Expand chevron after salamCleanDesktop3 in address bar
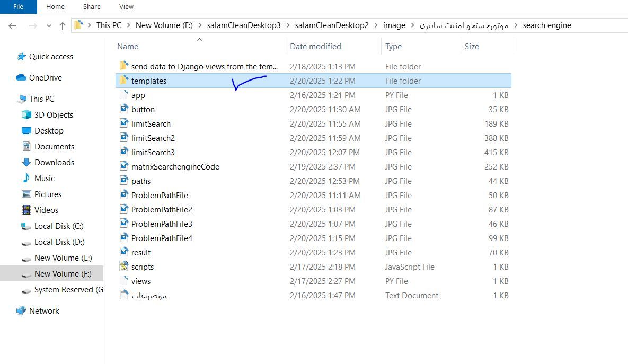The width and height of the screenshot is (628, 364). (x=288, y=25)
